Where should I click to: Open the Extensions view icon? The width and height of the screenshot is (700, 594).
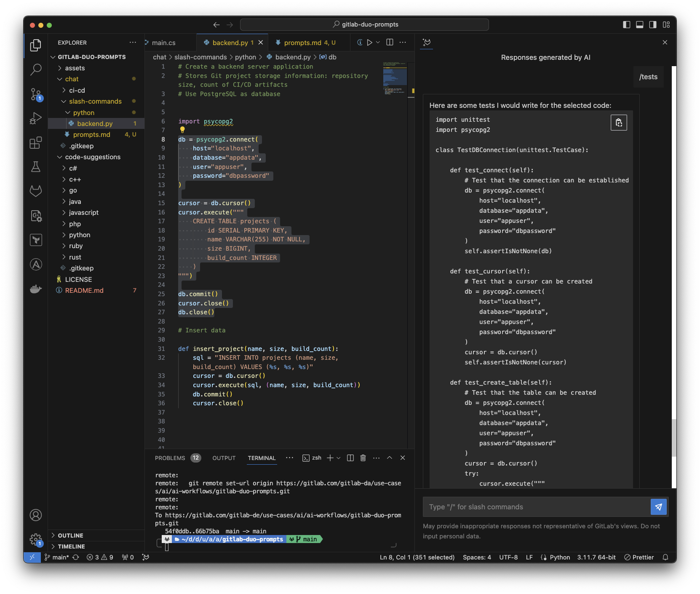tap(36, 143)
